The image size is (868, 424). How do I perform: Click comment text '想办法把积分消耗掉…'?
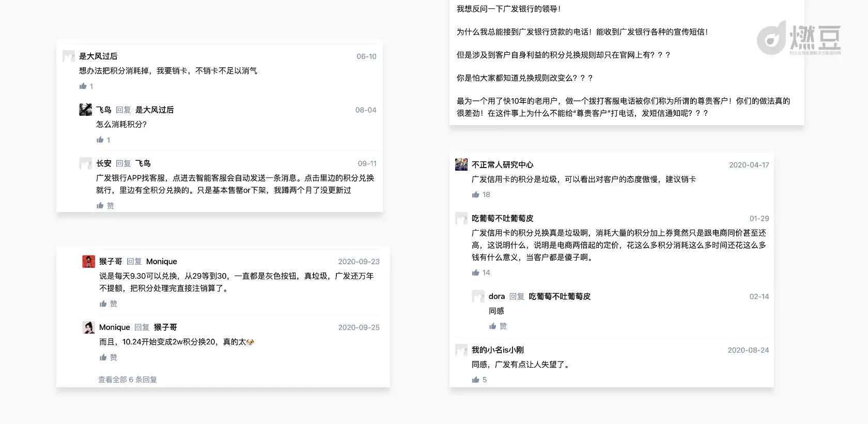pos(168,71)
